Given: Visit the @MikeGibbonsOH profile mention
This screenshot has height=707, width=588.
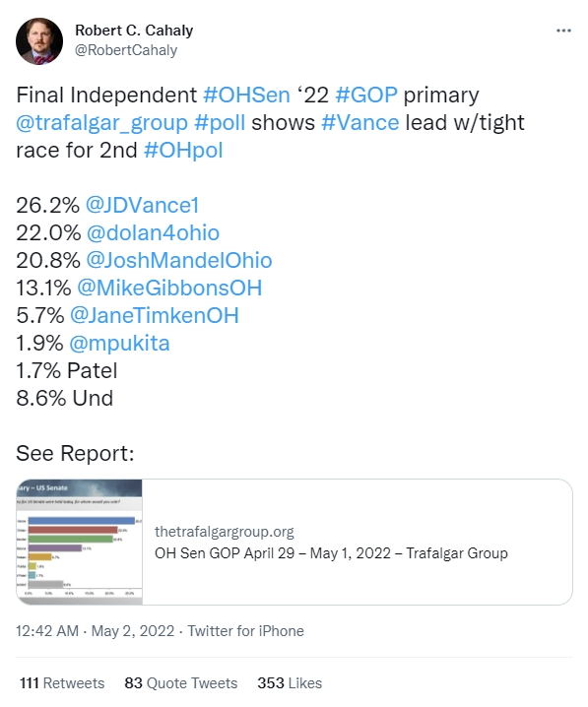Looking at the screenshot, I should (x=169, y=289).
